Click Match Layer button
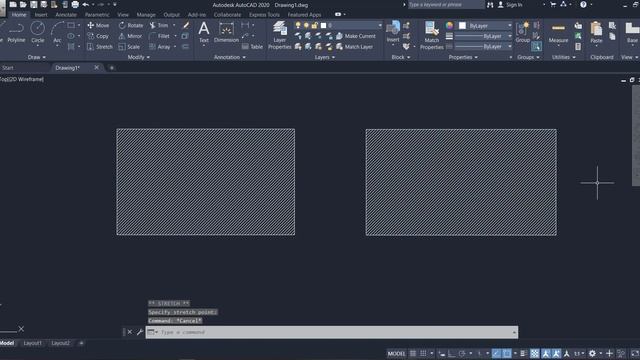The height and width of the screenshot is (360, 640). point(354,47)
